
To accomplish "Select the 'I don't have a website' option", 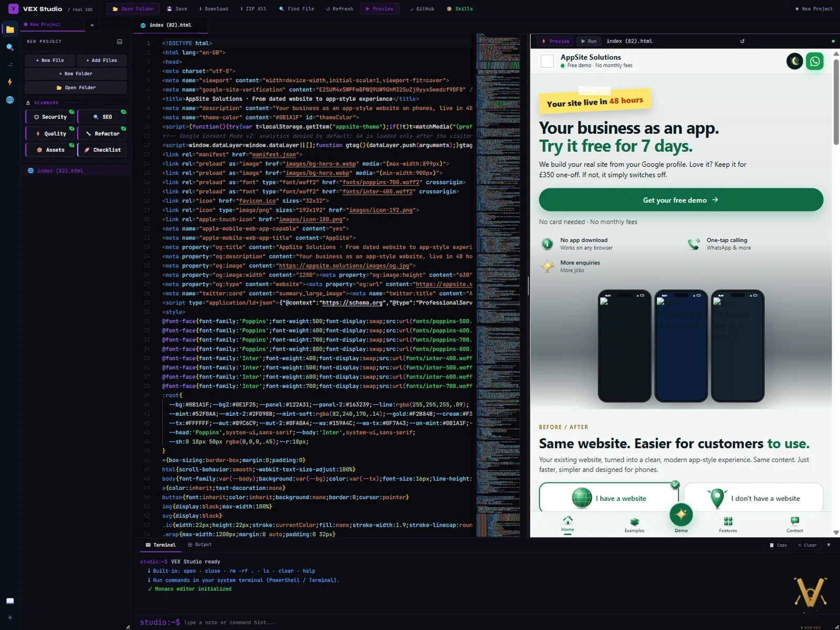I will pos(753,498).
